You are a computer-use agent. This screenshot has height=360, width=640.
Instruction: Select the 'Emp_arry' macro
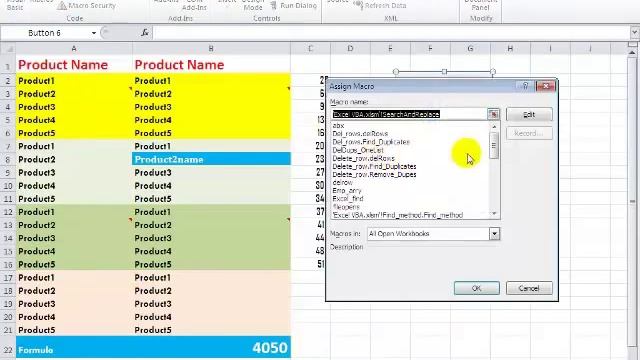[x=347, y=191]
